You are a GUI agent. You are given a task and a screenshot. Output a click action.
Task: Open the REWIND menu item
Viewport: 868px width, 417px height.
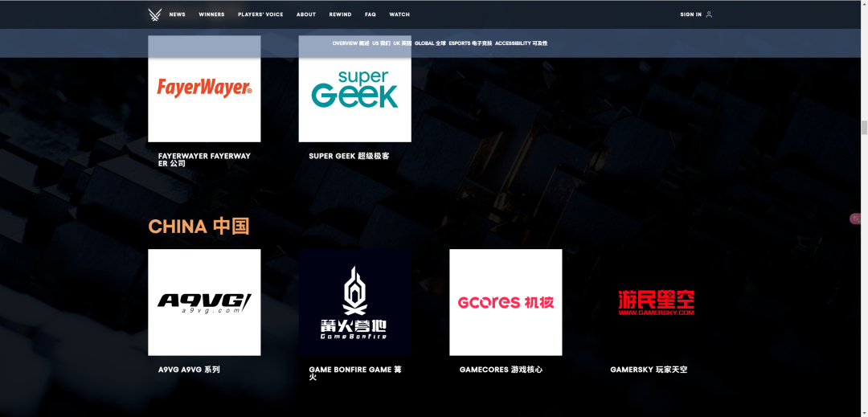[x=340, y=14]
